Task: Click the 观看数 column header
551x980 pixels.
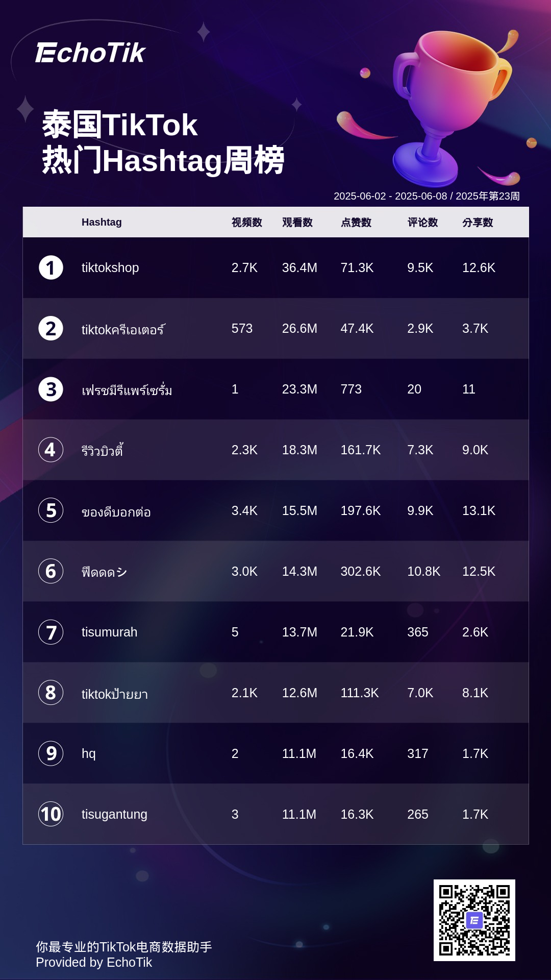Action: click(297, 223)
